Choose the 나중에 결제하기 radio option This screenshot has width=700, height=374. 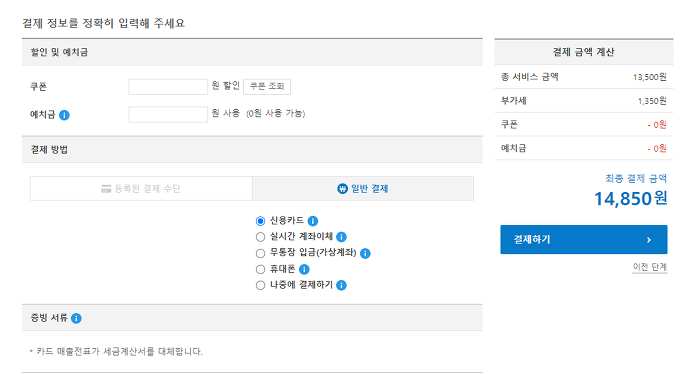(260, 285)
